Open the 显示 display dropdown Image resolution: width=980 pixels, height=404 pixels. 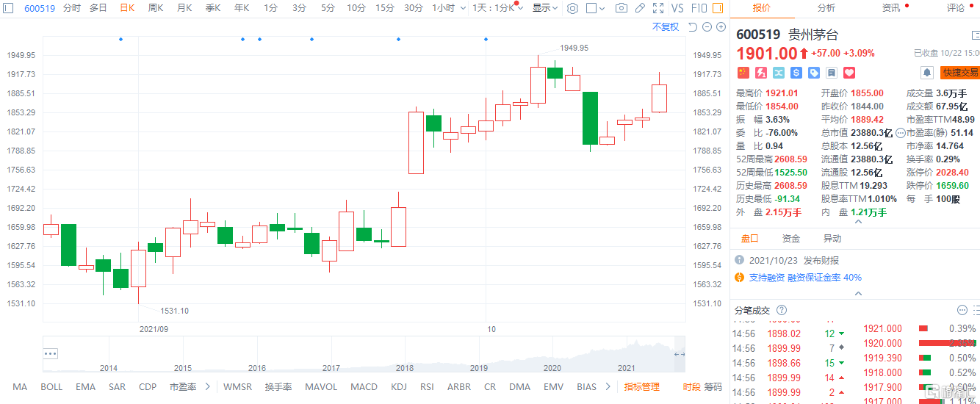[545, 8]
